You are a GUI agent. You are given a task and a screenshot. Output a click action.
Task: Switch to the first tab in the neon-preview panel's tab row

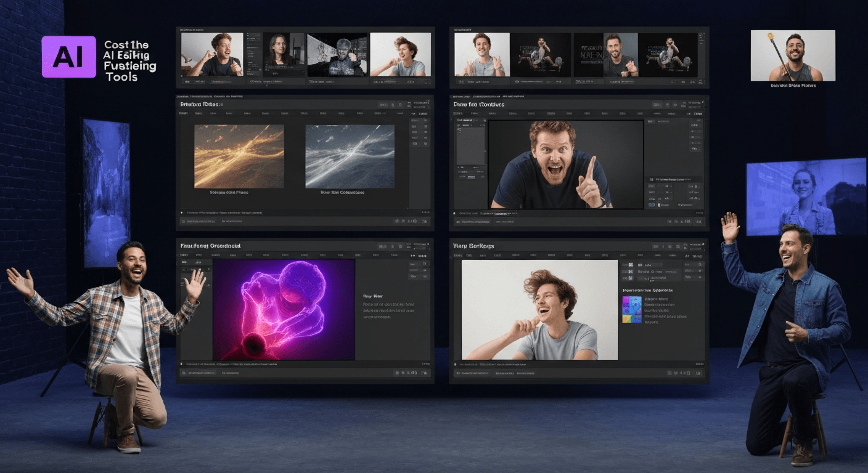[x=185, y=255]
